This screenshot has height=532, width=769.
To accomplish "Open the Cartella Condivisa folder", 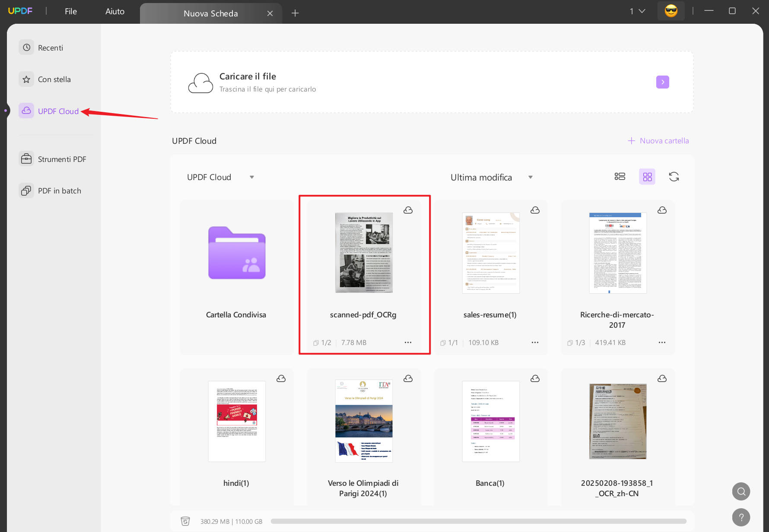I will point(237,253).
